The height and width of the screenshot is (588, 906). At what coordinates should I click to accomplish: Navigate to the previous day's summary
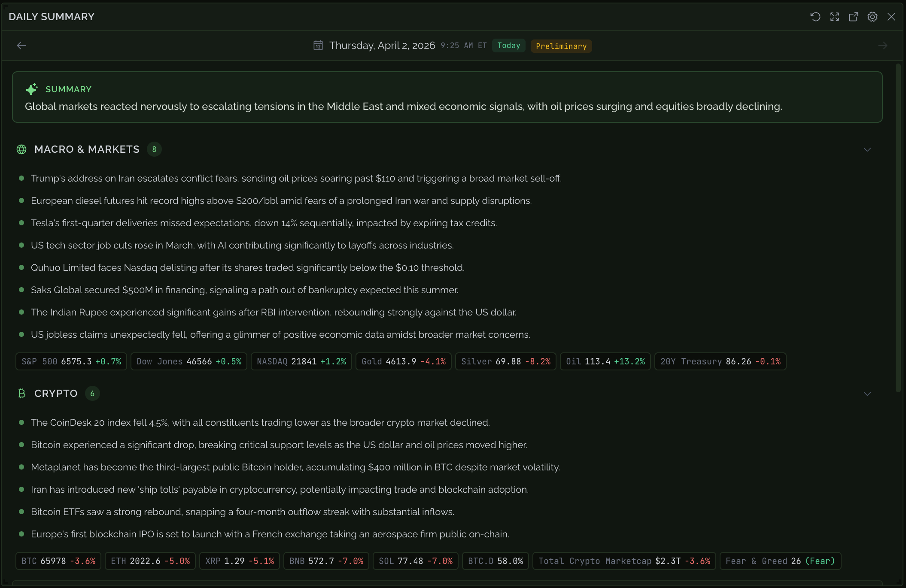point(21,45)
